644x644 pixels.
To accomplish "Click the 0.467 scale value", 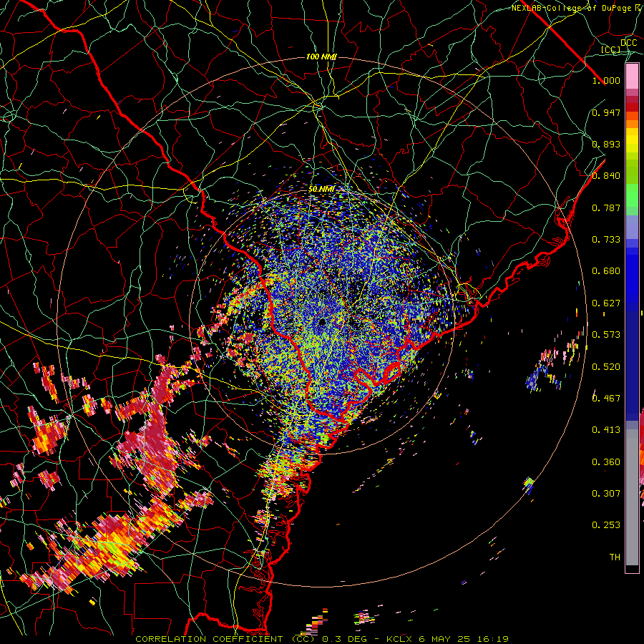I will [606, 399].
